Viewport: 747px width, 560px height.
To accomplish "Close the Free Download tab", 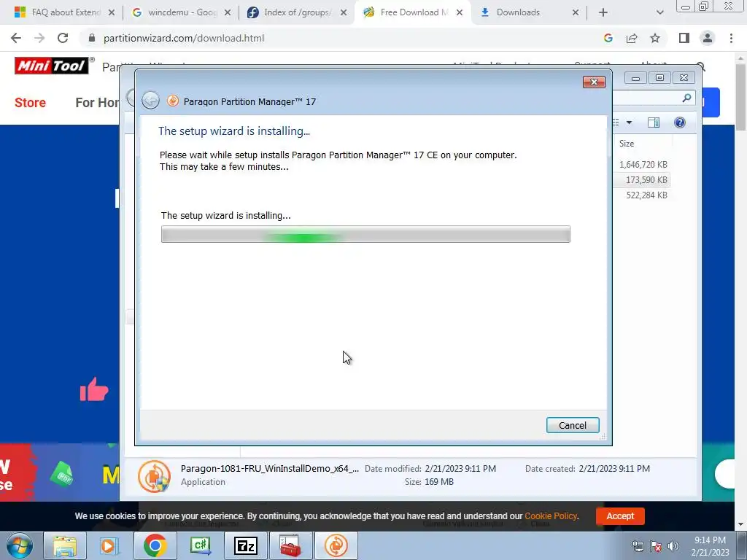I will coord(460,12).
